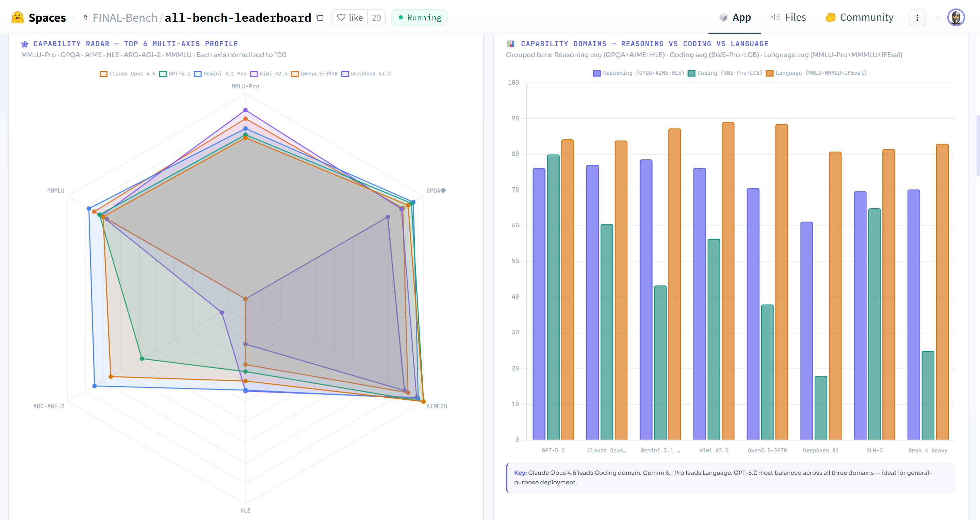Toggle GPT-5.2 series in radar legend
This screenshot has width=980, height=520.
175,74
